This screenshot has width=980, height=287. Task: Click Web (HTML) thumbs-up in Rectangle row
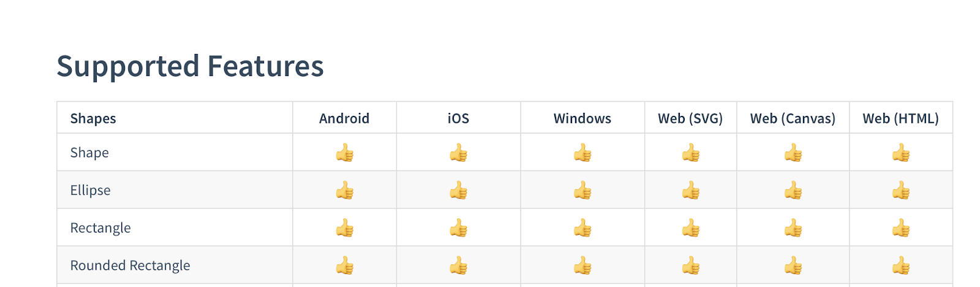click(x=901, y=228)
